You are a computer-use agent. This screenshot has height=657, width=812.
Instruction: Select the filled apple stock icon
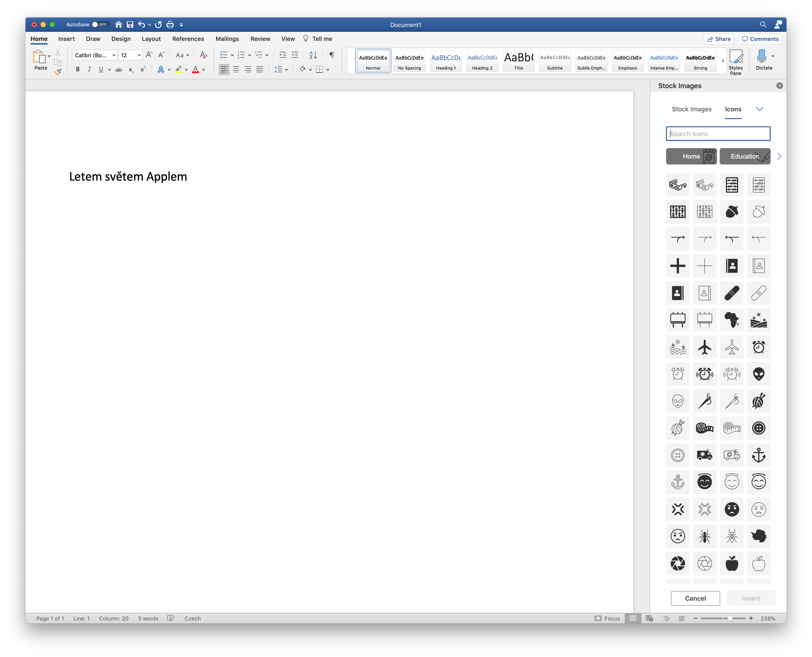732,564
